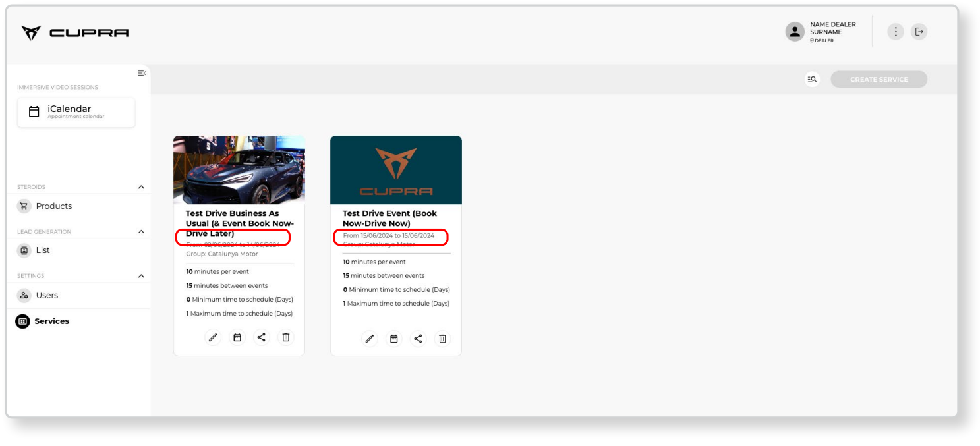The height and width of the screenshot is (446, 980).
Task: Open calendar icon on Test Drive Business card
Action: coord(237,337)
